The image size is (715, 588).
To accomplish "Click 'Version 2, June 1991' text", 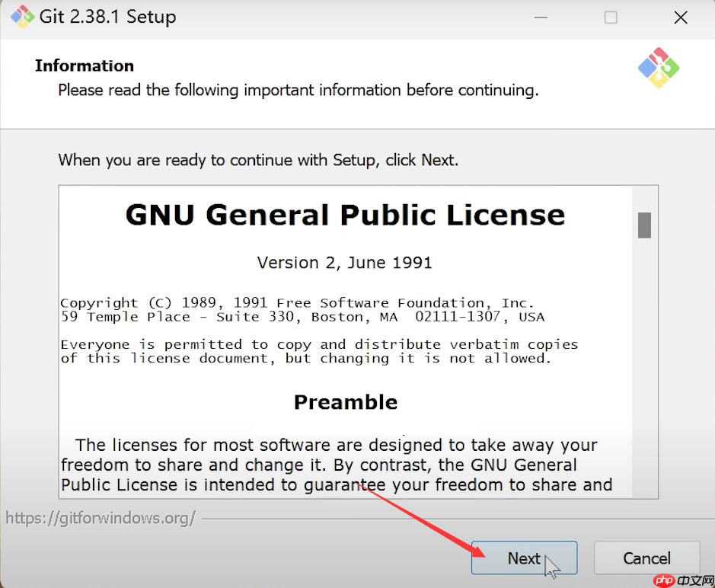I will point(344,263).
